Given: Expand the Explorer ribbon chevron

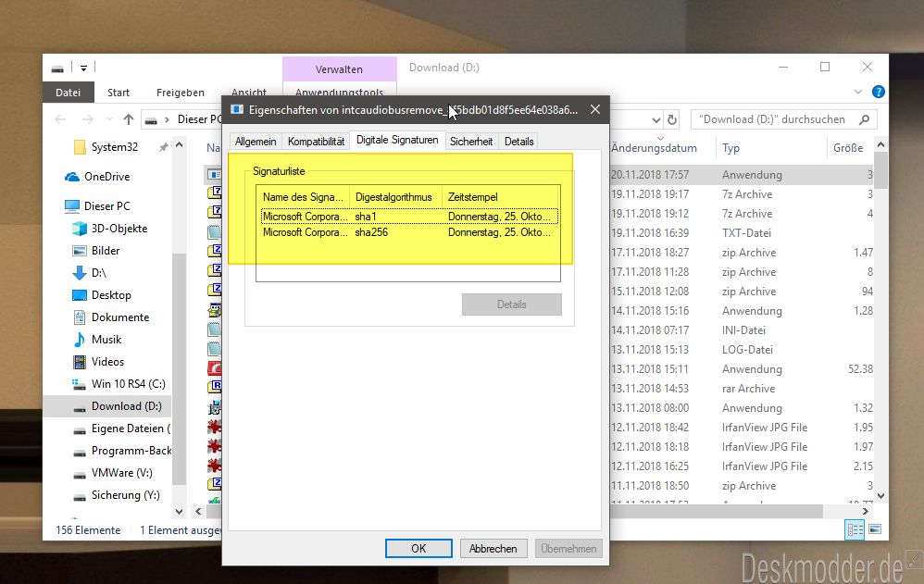Looking at the screenshot, I should pos(858,92).
